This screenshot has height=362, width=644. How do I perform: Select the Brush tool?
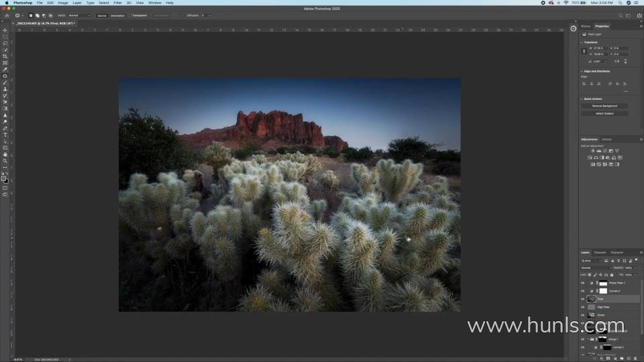point(5,82)
